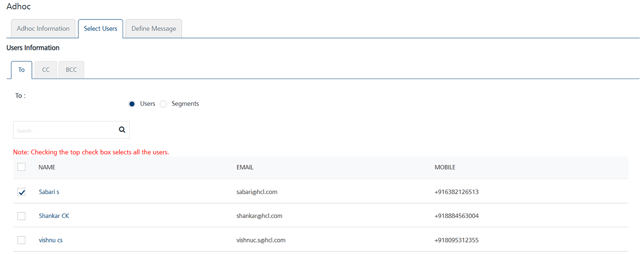Switch to the Select Users tab
Screen dimensions: 644x254
click(x=100, y=29)
